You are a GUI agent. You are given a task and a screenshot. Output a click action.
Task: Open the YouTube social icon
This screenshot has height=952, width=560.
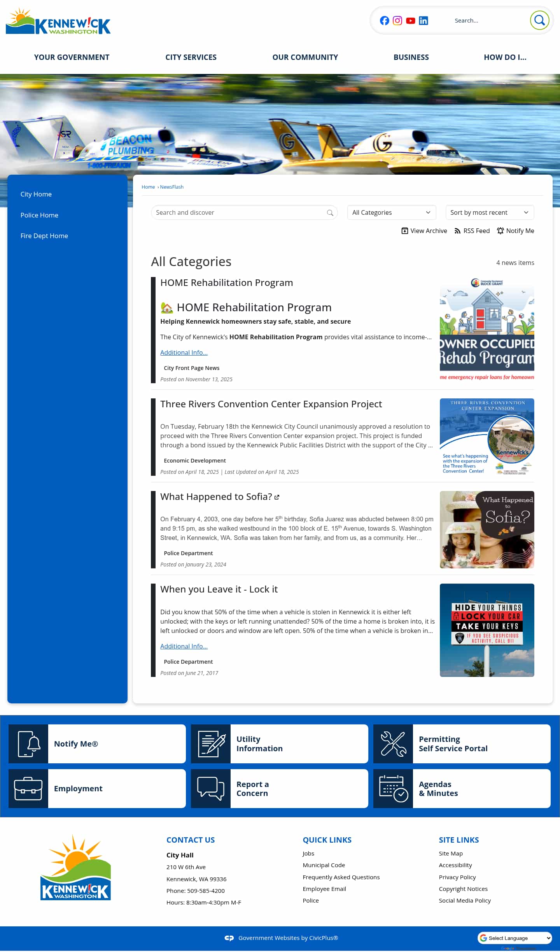tap(410, 21)
